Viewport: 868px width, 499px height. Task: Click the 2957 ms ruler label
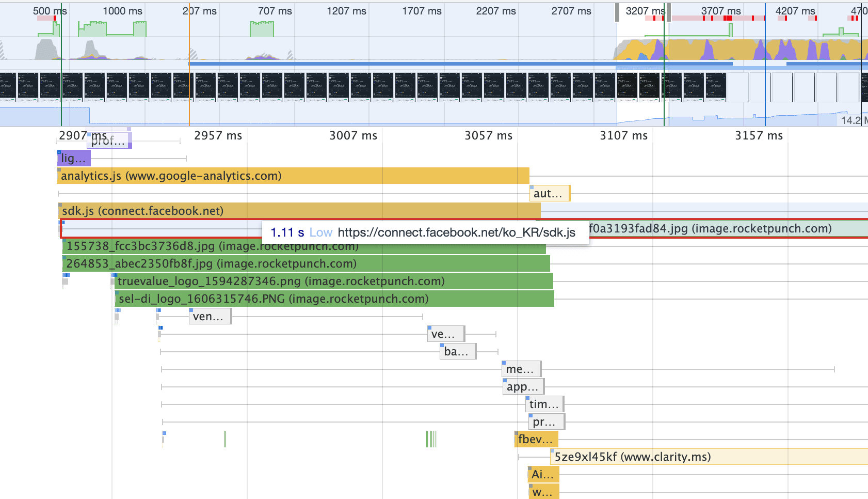tap(218, 135)
